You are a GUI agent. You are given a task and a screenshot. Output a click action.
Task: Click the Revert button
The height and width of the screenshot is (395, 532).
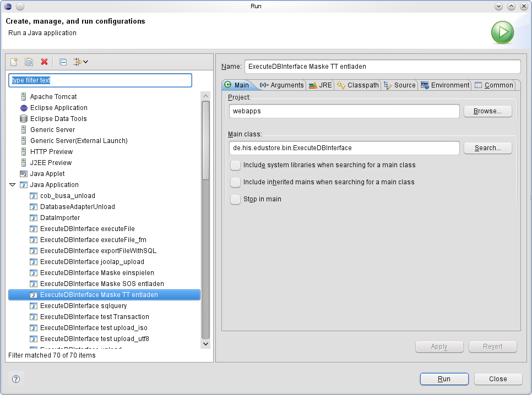(493, 347)
